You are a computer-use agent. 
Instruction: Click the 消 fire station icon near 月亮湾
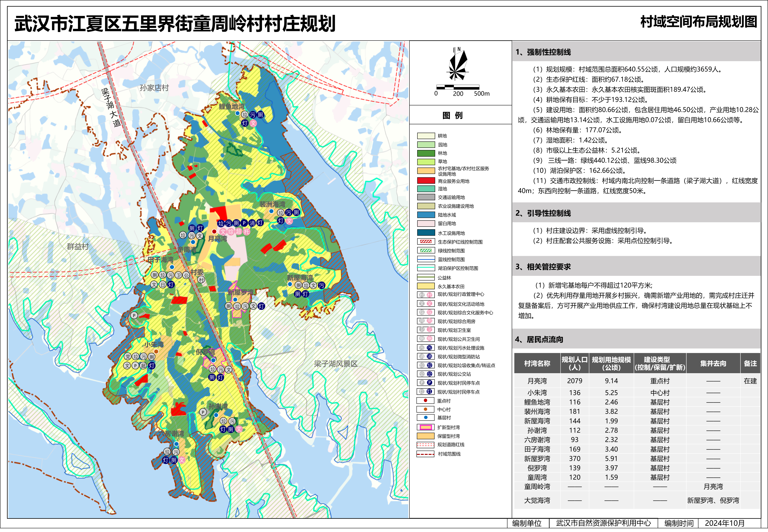pyautogui.click(x=252, y=223)
